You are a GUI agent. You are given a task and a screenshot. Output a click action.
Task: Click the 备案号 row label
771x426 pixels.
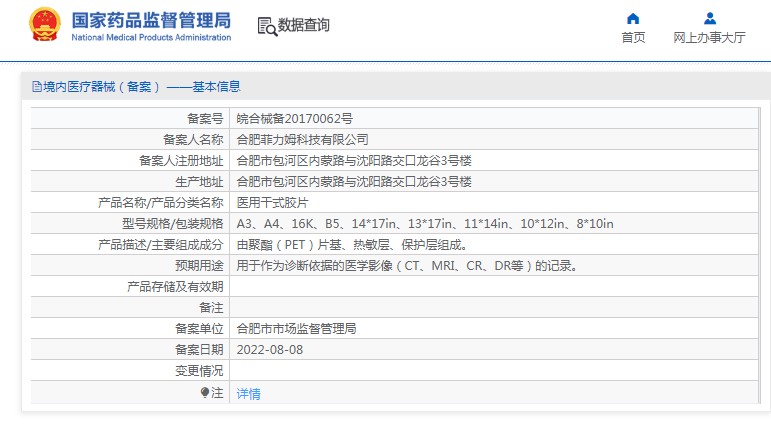coord(205,119)
